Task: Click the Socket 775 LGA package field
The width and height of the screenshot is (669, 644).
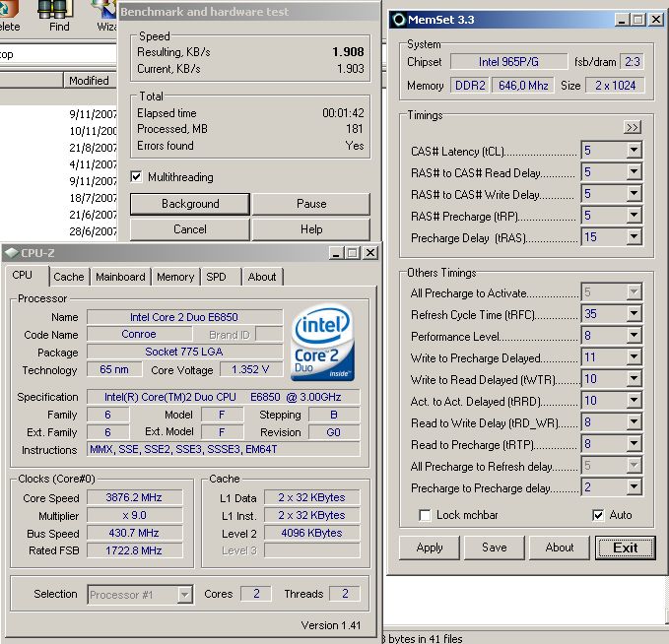Action: 184,352
